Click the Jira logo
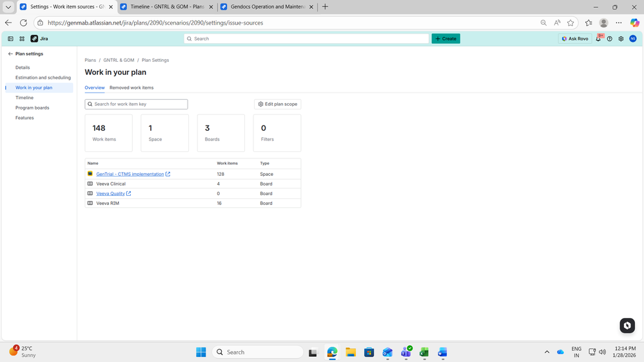Viewport: 644px width, 362px height. tap(39, 39)
